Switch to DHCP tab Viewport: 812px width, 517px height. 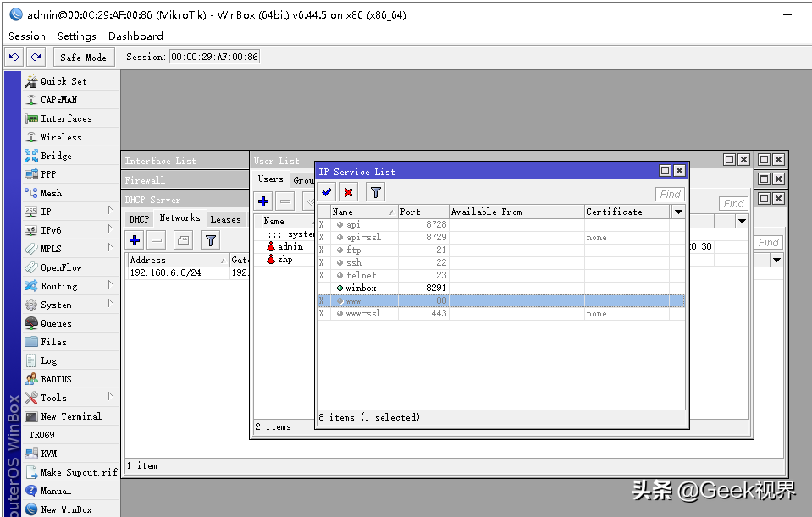tap(139, 219)
